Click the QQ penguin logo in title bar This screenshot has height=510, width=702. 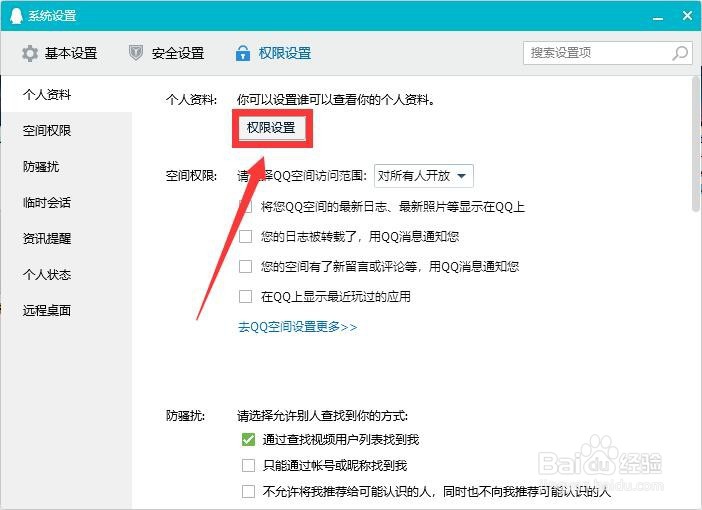tap(16, 16)
